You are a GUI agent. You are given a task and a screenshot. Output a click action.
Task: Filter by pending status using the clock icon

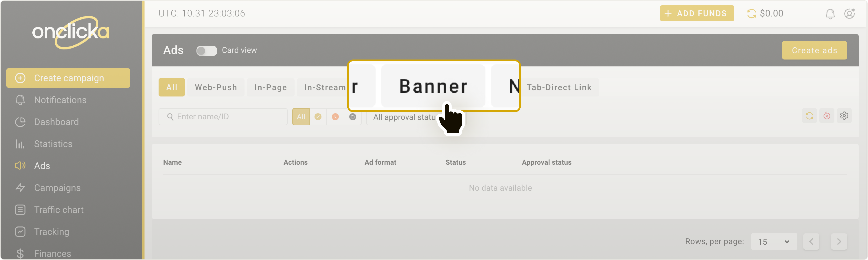(x=335, y=117)
